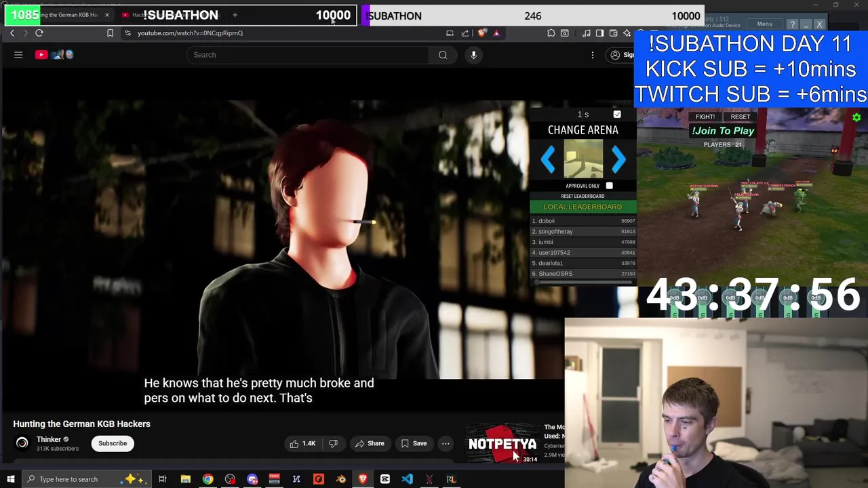Select leaderboard row iumbi
Viewport: 868px width, 488px height.
coord(583,242)
